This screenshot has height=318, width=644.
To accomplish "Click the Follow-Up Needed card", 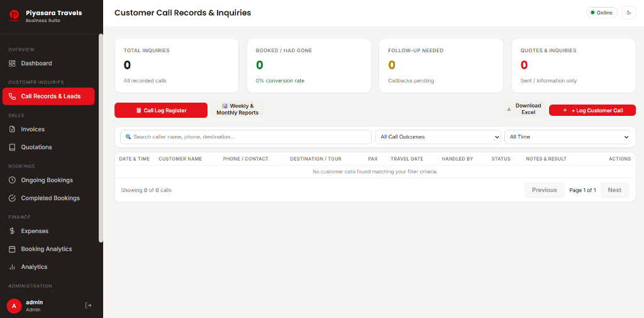I will coord(441,66).
